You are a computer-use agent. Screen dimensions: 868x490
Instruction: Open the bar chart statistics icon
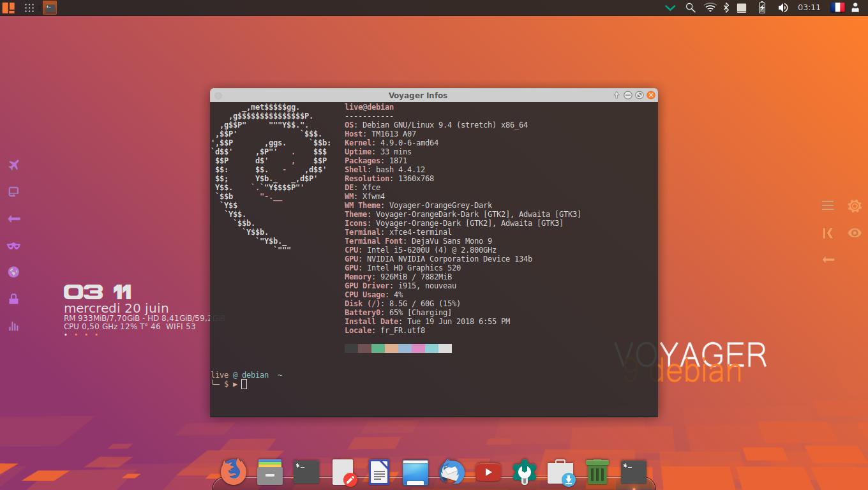(x=13, y=326)
